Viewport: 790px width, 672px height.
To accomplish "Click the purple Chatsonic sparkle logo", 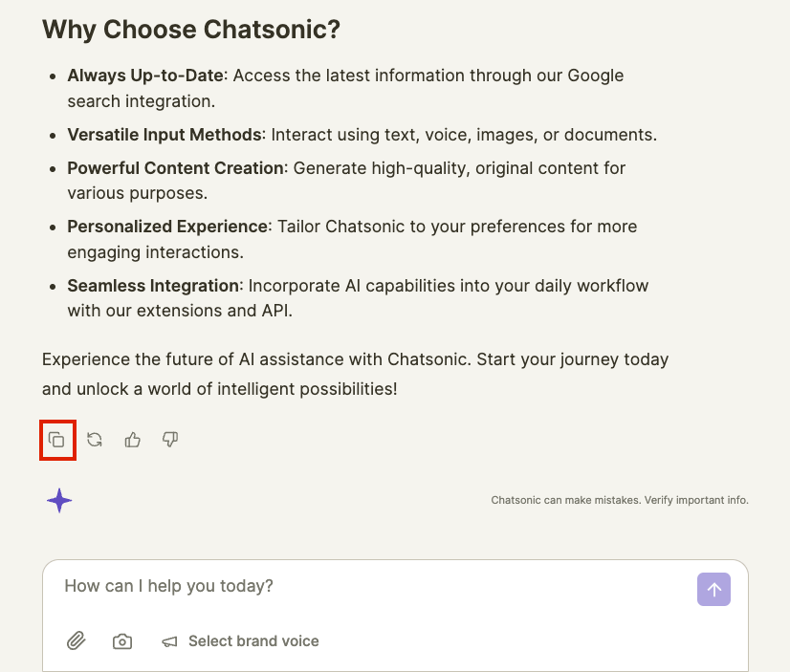I will (x=59, y=500).
